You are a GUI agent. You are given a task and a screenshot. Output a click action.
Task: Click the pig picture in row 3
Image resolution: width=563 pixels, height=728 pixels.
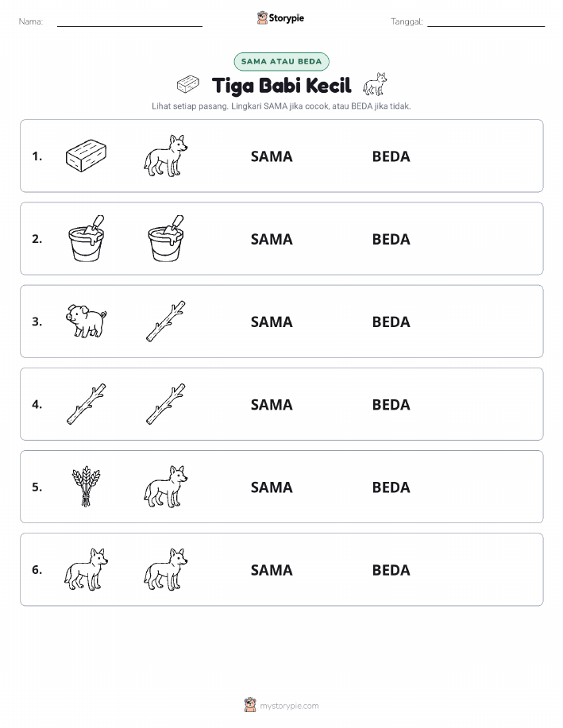coord(87,321)
